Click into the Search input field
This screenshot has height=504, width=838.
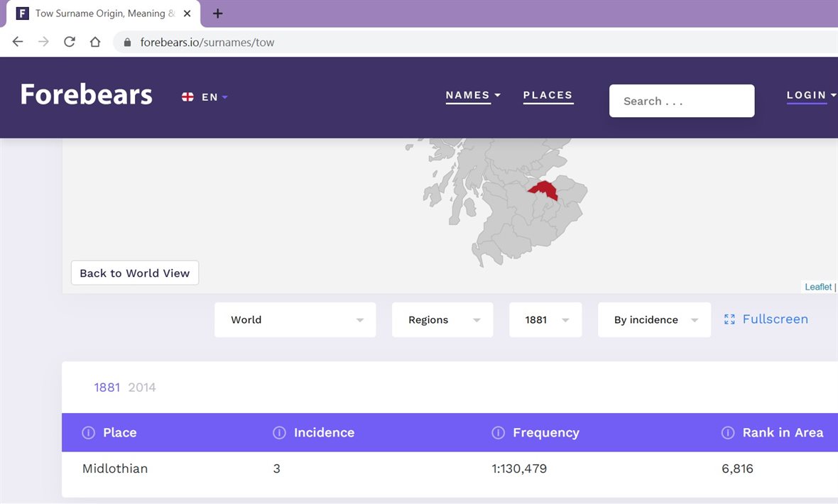point(681,101)
